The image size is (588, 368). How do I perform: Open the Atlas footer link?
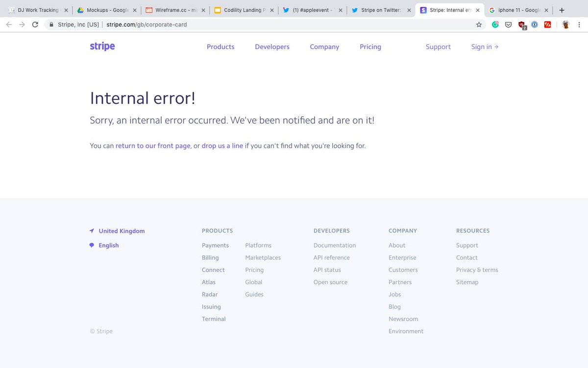tap(209, 282)
